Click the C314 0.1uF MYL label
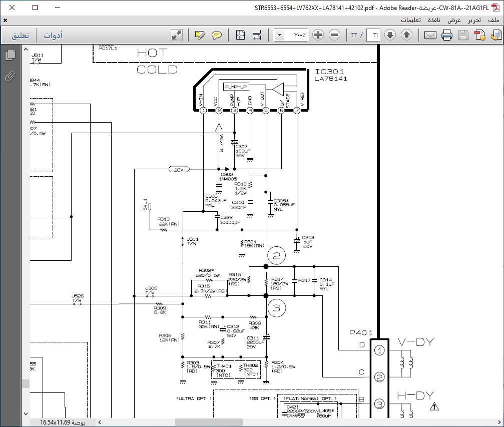The image size is (504, 427). tap(327, 284)
